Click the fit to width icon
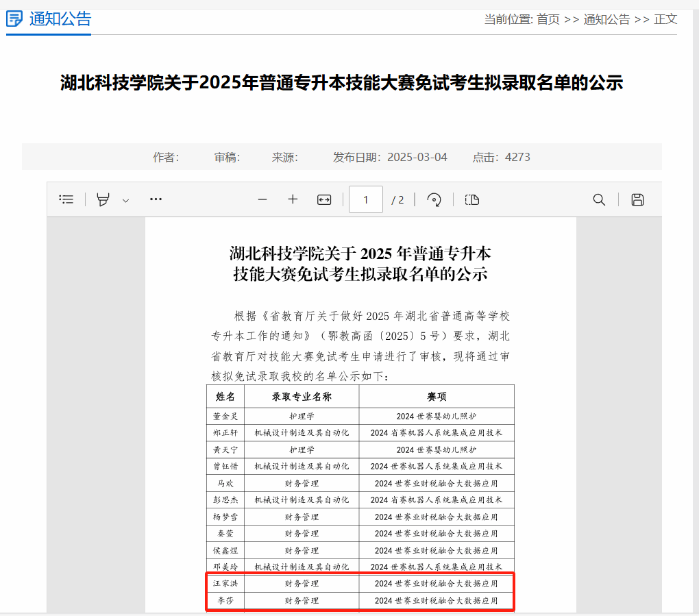 [324, 199]
